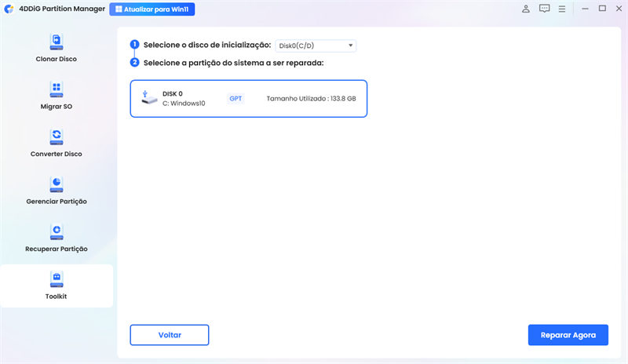This screenshot has height=364, width=628.
Task: Open the feedback chat icon
Action: pos(544,9)
